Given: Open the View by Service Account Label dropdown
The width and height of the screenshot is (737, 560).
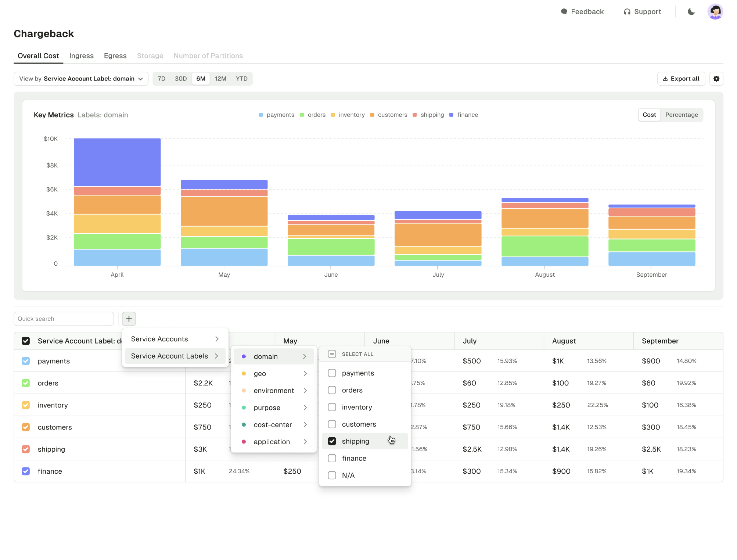Looking at the screenshot, I should pos(80,79).
